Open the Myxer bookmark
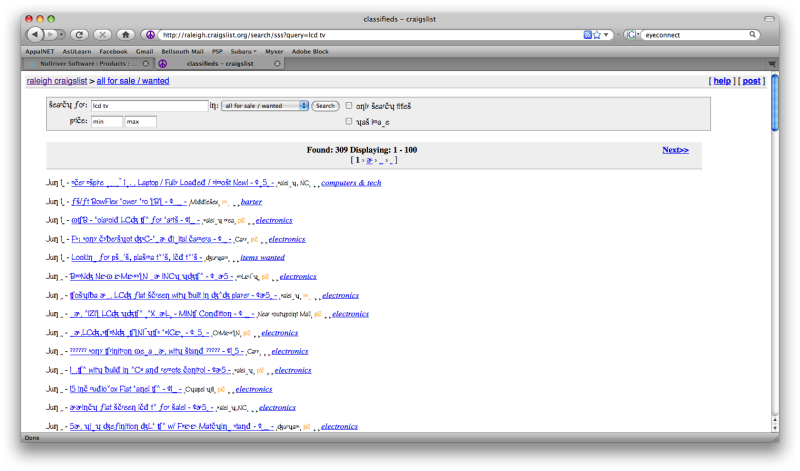This screenshot has height=471, width=800. [274, 52]
